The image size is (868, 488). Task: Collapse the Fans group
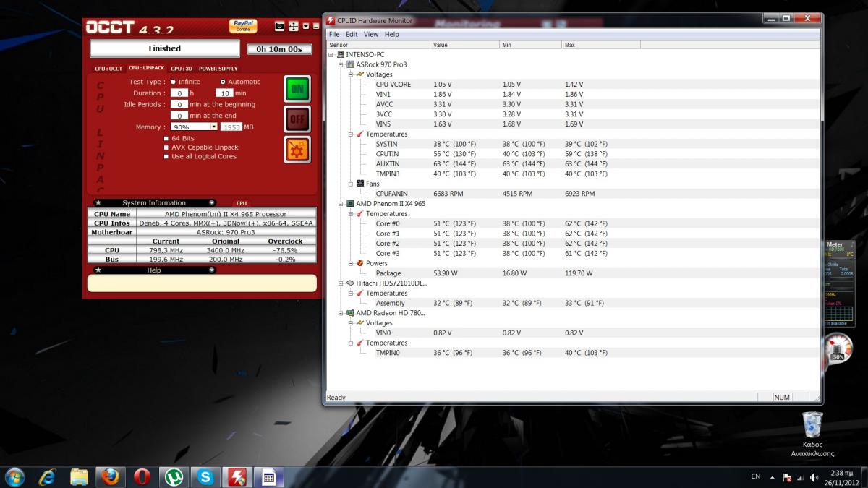pyautogui.click(x=351, y=184)
